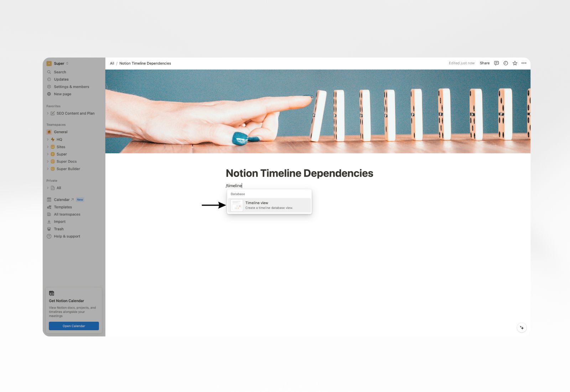This screenshot has width=570, height=392.
Task: Select Timeline view from slash menu
Action: coord(269,205)
